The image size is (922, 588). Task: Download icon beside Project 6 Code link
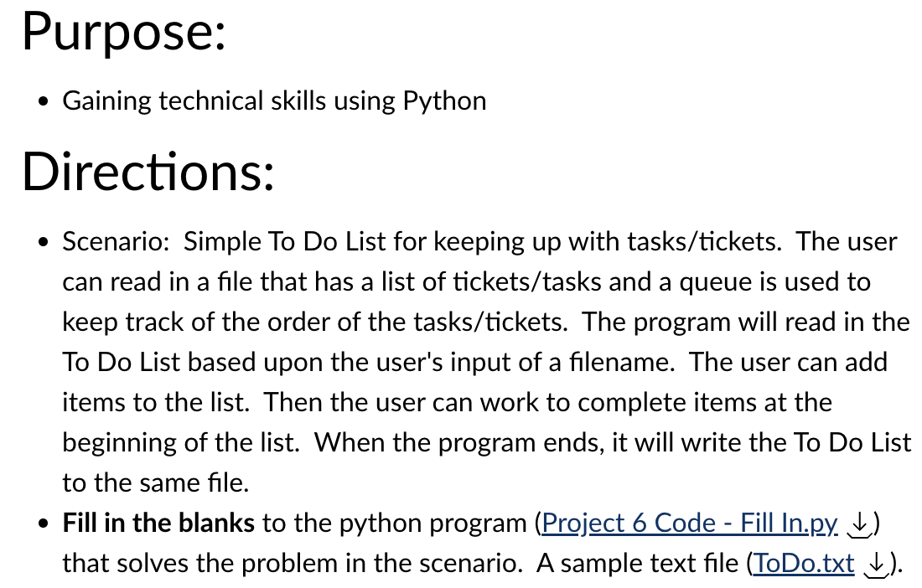(859, 524)
